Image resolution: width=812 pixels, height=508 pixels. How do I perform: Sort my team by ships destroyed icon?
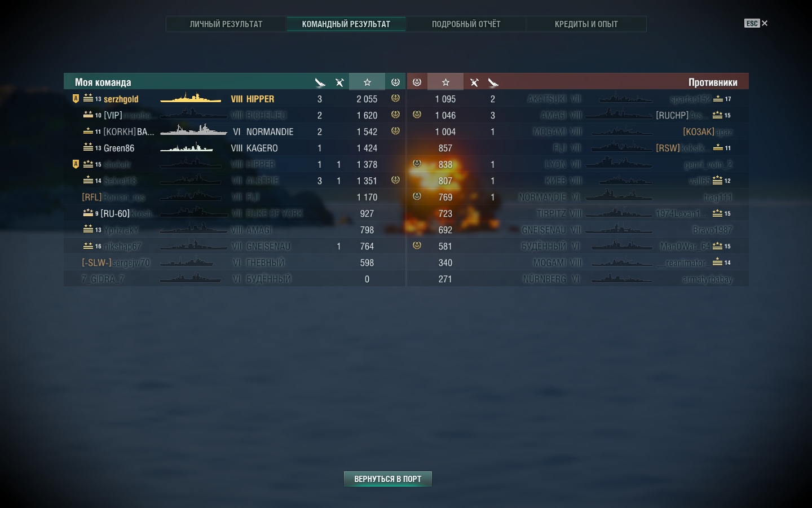click(320, 82)
